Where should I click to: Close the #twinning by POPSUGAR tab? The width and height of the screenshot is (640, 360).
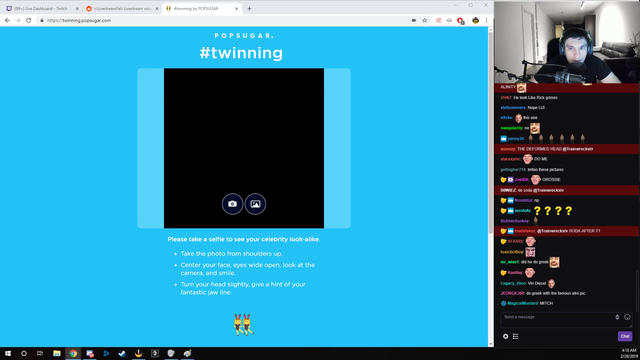click(x=236, y=9)
